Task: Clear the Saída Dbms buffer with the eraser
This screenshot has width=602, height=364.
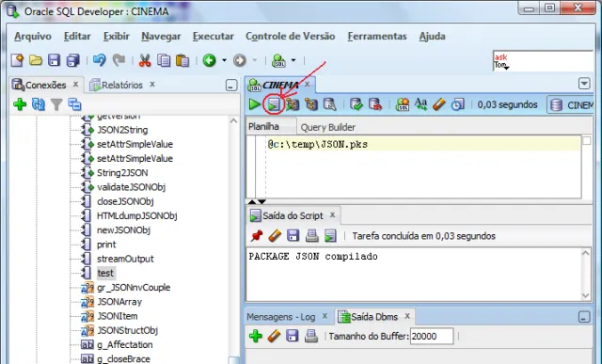Action: 274,336
